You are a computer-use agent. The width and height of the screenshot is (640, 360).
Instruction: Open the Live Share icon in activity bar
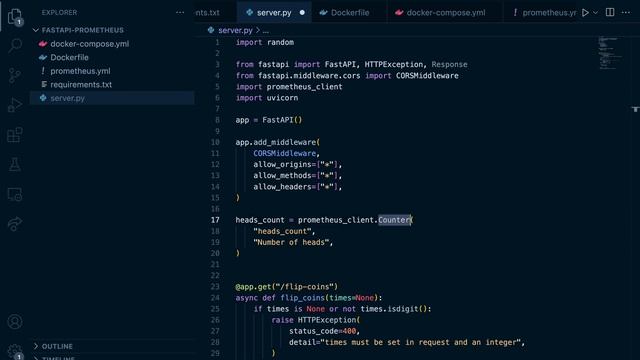[15, 224]
